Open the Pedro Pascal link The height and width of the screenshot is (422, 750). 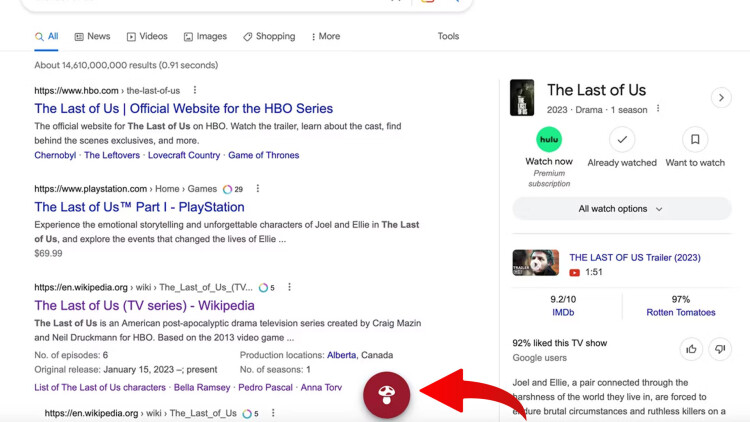pyautogui.click(x=265, y=388)
